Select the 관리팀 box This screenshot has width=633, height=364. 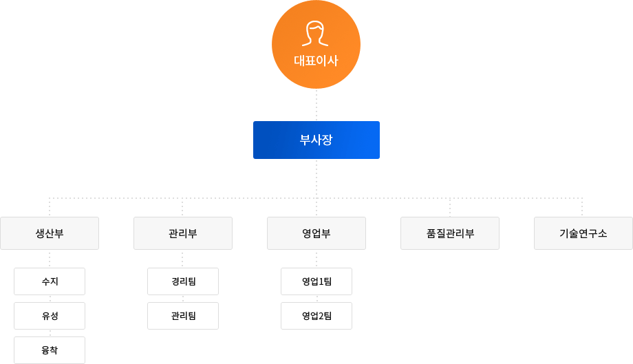[x=183, y=316]
